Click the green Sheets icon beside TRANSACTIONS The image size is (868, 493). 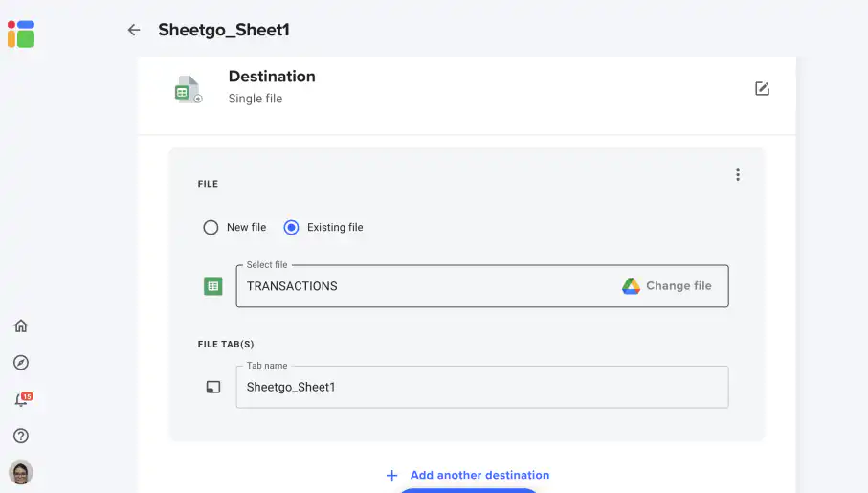(x=213, y=286)
